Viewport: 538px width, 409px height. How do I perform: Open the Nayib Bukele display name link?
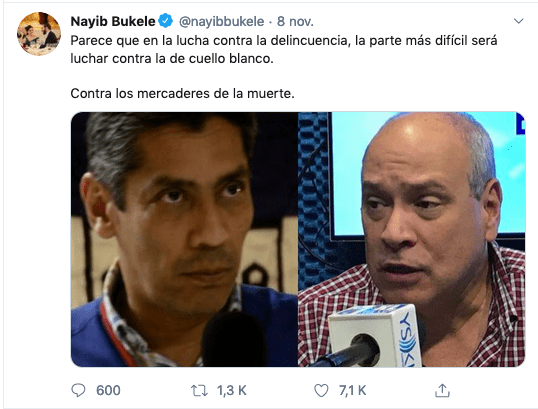point(113,21)
